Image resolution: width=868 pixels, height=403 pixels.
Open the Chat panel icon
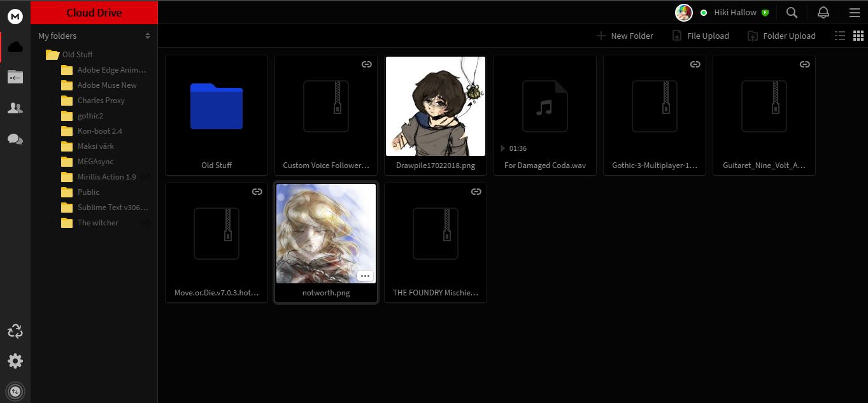click(15, 139)
